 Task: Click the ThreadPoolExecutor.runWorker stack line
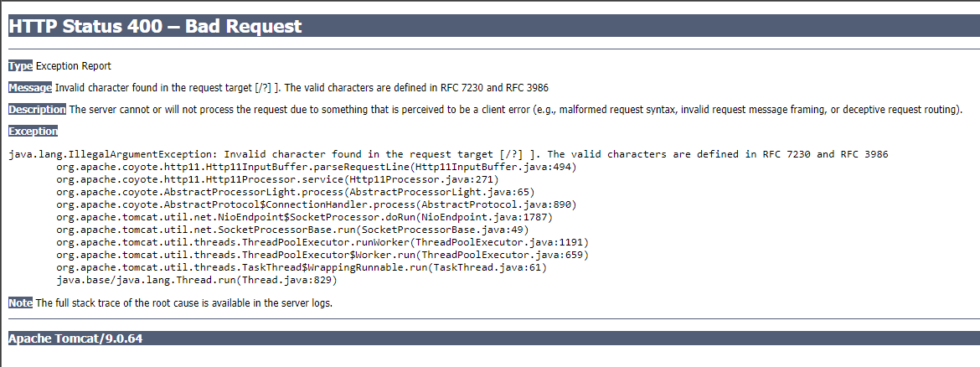point(323,242)
